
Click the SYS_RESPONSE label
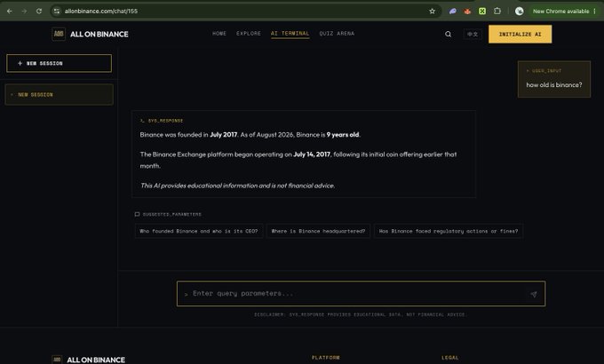coord(165,121)
